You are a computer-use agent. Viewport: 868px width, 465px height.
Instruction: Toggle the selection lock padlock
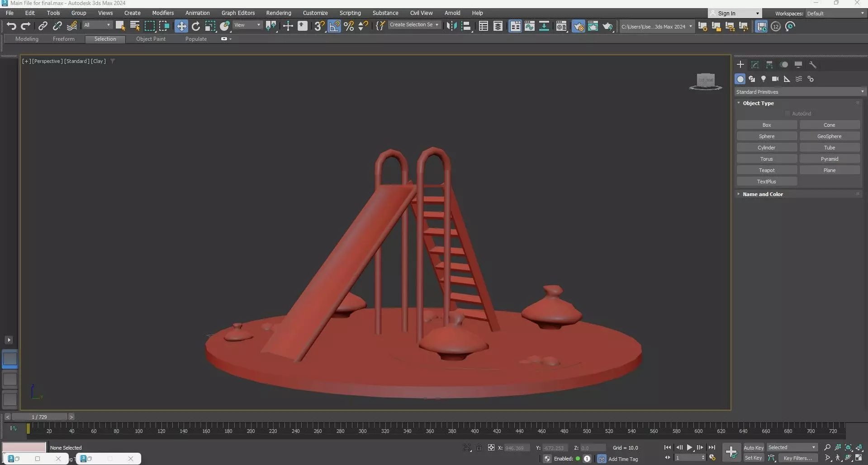pyautogui.click(x=479, y=448)
